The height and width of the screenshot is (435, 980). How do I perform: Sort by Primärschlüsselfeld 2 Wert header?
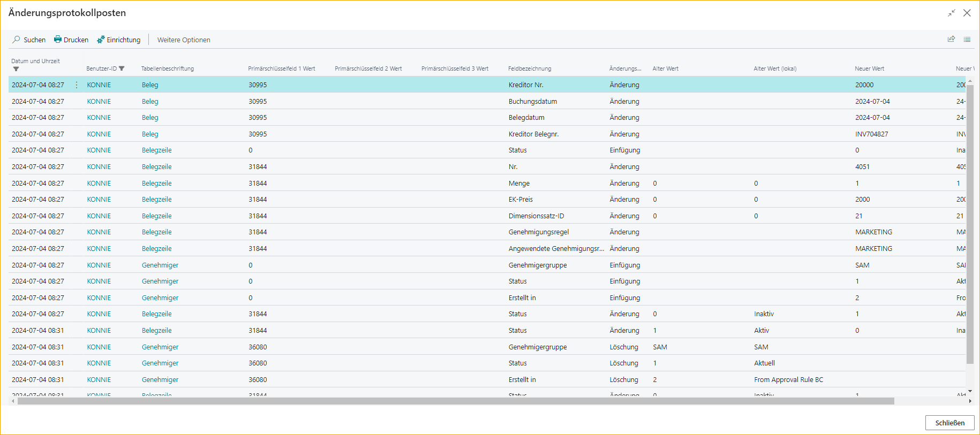pos(368,68)
